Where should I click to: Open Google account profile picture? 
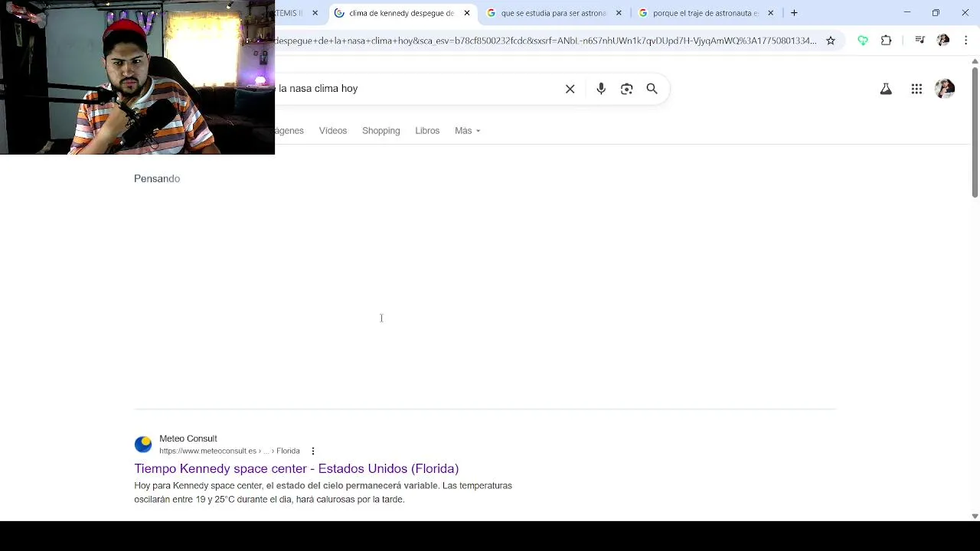coord(945,89)
